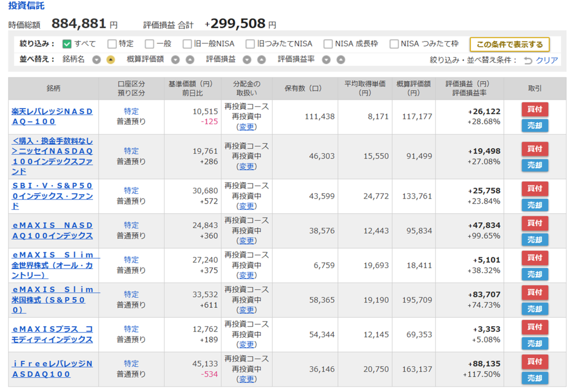Click 変更 link in eMAXIS NASDAQ100インデックス row
Image resolution: width=574 pixels, height=392 pixels.
(247, 240)
